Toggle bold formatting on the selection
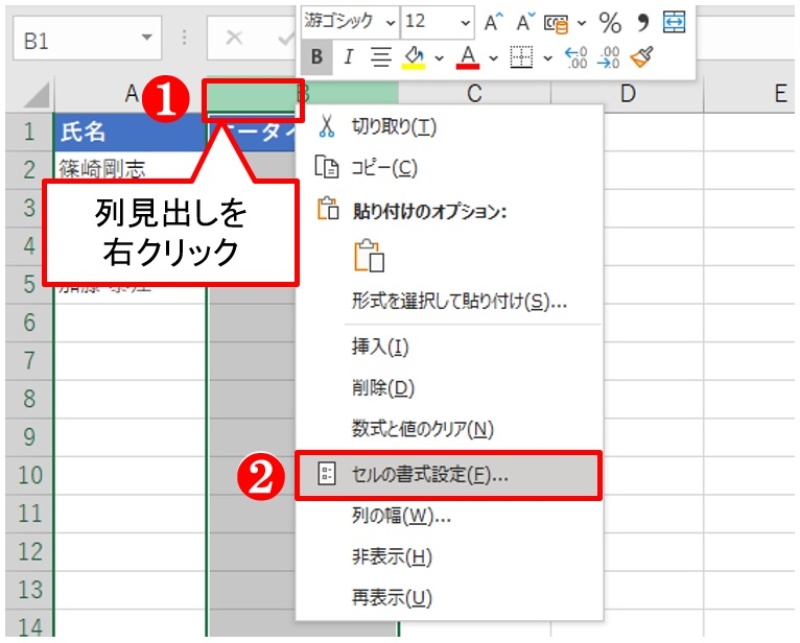 (316, 57)
